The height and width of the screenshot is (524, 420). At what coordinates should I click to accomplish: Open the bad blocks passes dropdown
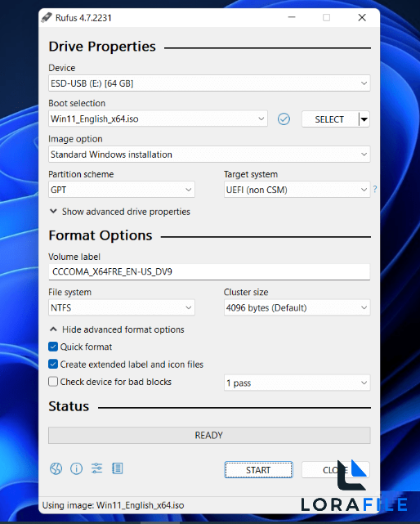[x=297, y=383]
